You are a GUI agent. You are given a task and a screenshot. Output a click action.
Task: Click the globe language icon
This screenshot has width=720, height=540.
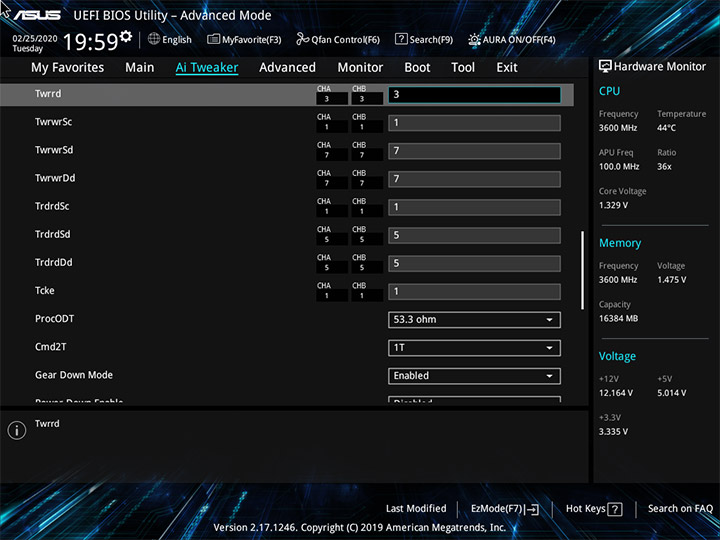(x=154, y=39)
